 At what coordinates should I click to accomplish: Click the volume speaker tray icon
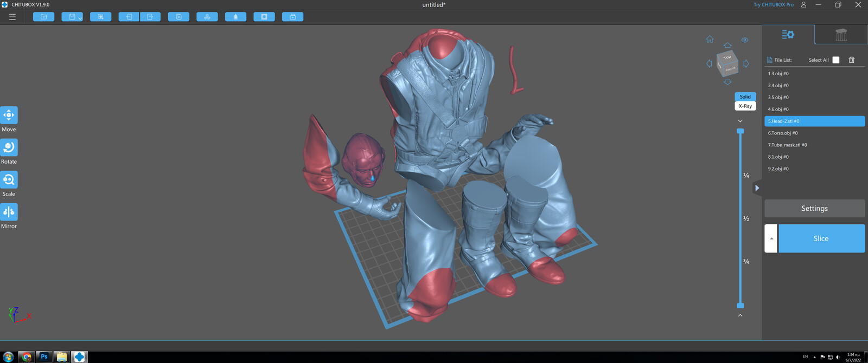click(838, 357)
